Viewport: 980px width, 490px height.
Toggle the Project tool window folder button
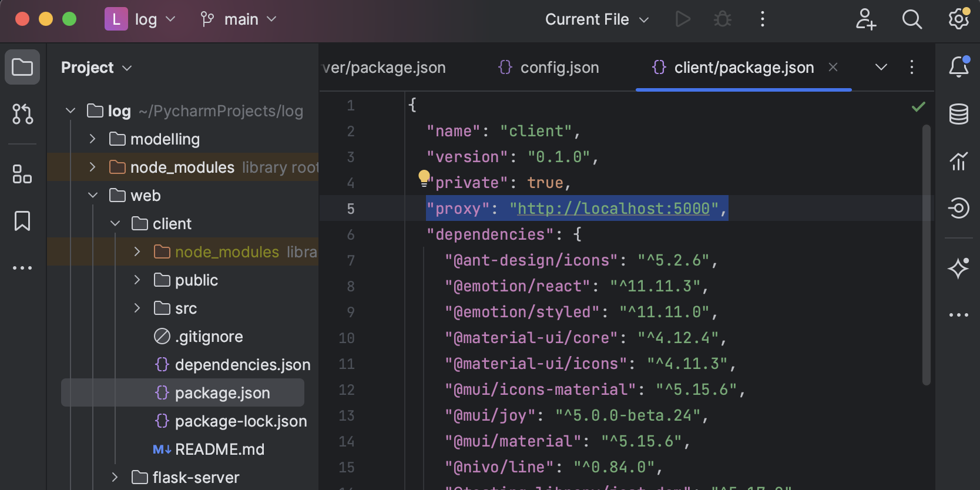pyautogui.click(x=22, y=67)
